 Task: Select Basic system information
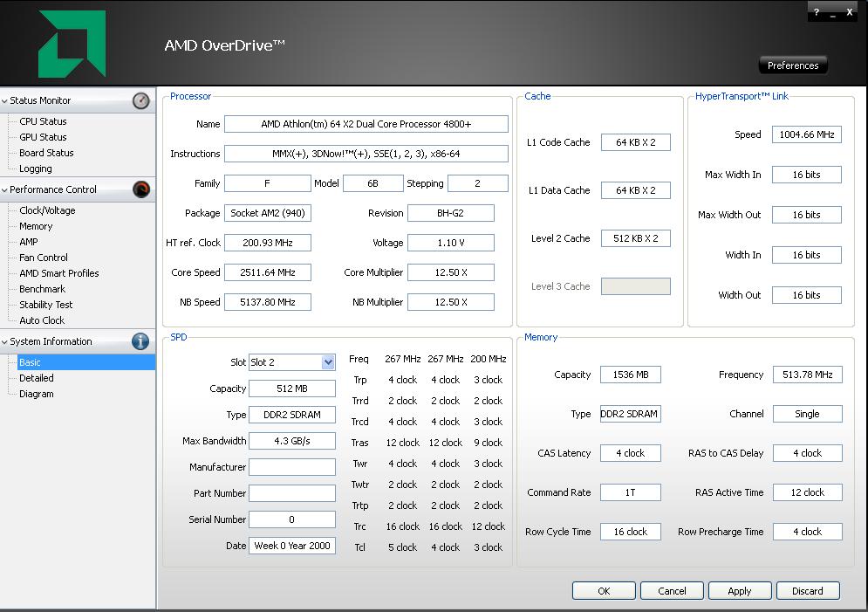click(x=86, y=362)
